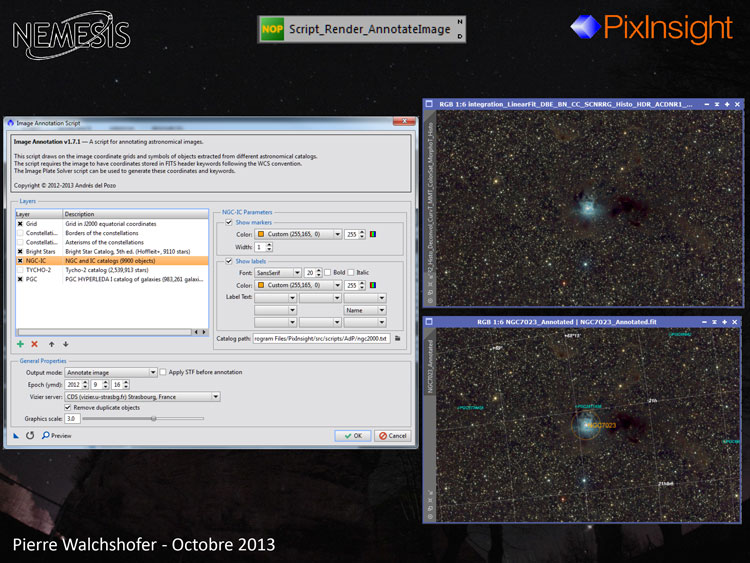The height and width of the screenshot is (563, 750).
Task: Toggle the Grid layer checkbox
Action: (20, 223)
